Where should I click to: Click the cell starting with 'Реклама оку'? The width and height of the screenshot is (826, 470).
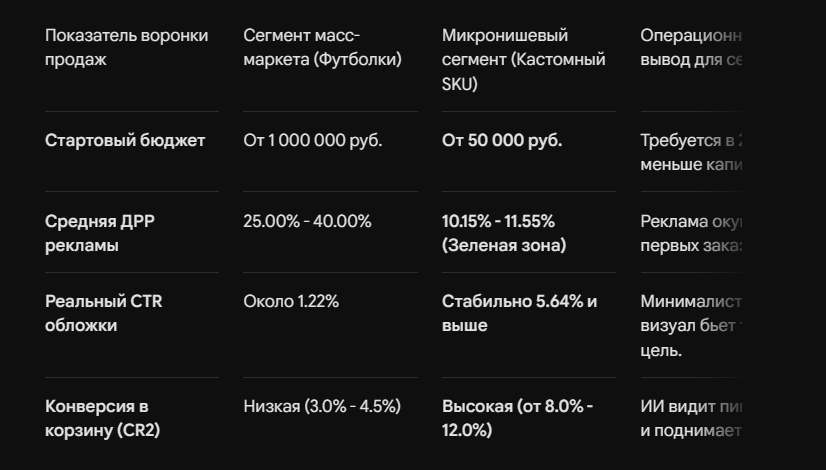coord(691,233)
